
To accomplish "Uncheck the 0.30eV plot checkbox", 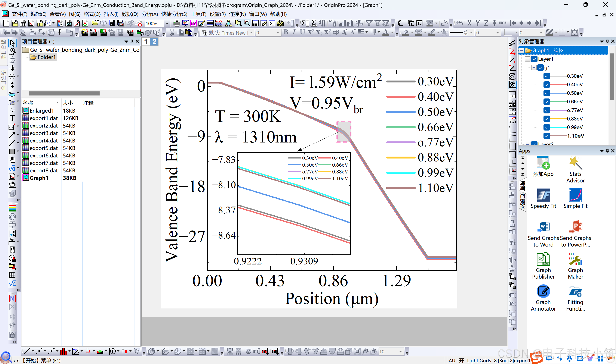I will point(546,76).
